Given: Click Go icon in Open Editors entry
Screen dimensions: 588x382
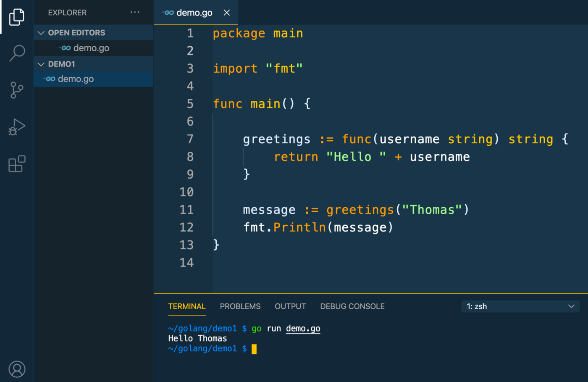Looking at the screenshot, I should pos(65,48).
